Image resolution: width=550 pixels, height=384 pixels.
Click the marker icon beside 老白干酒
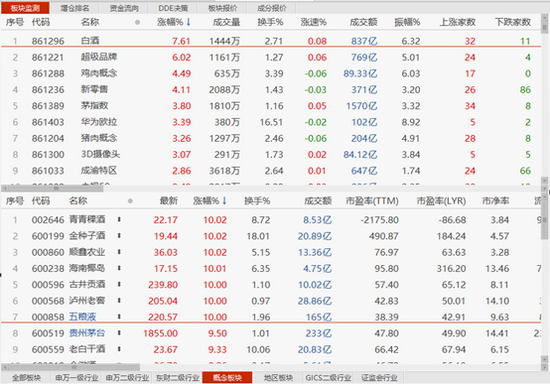tap(119, 349)
